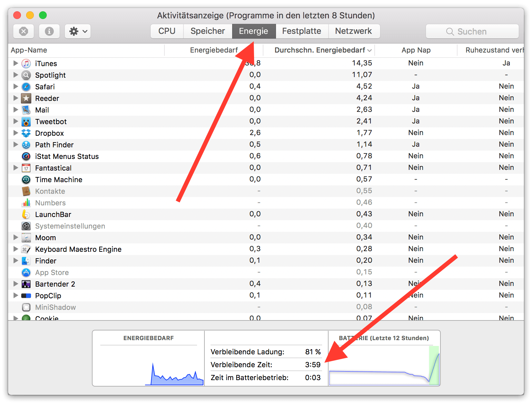Viewport: 532px width, 403px height.
Task: Expand the Finder process row
Action: click(15, 260)
